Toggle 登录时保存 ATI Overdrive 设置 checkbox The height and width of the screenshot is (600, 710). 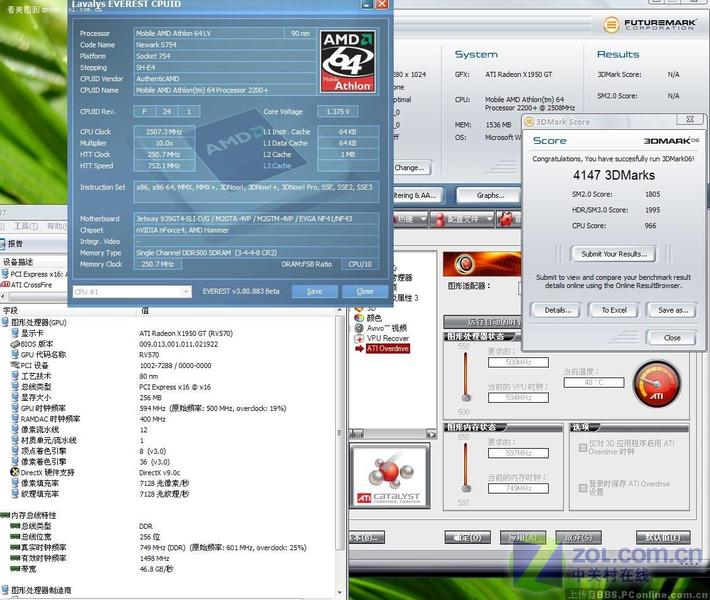(583, 488)
